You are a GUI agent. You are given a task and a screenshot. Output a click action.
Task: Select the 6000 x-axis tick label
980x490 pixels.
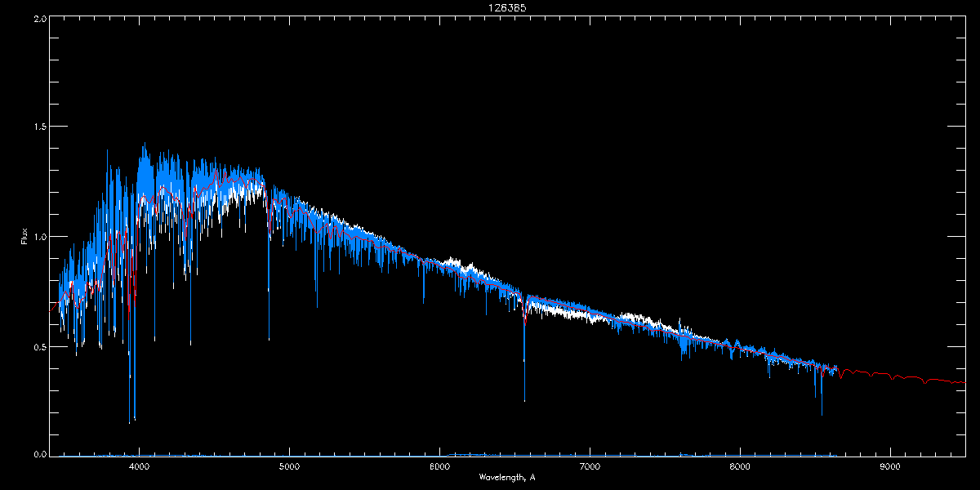pyautogui.click(x=439, y=467)
